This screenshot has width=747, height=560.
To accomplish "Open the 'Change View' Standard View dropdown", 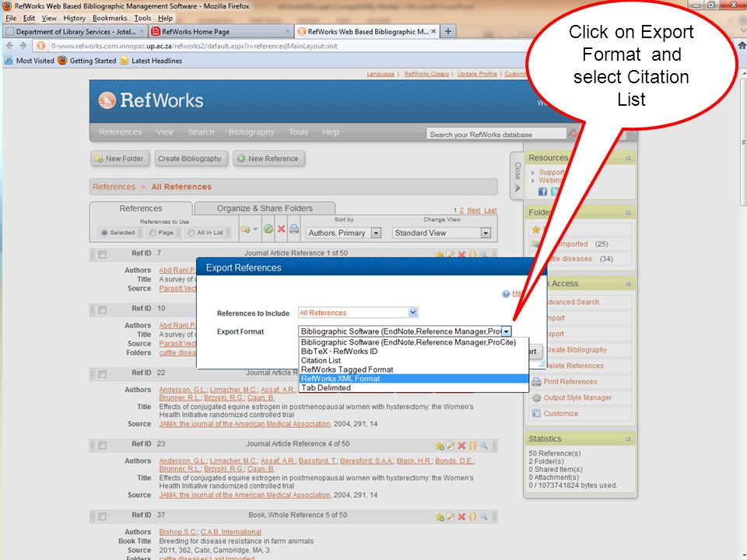I will point(441,233).
